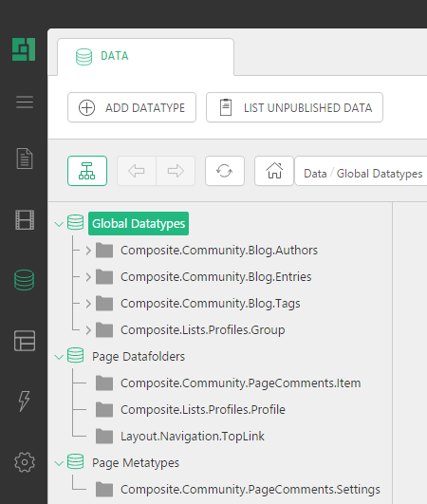This screenshot has width=427, height=504.
Task: Collapse the Global Datatypes node
Action: (59, 224)
